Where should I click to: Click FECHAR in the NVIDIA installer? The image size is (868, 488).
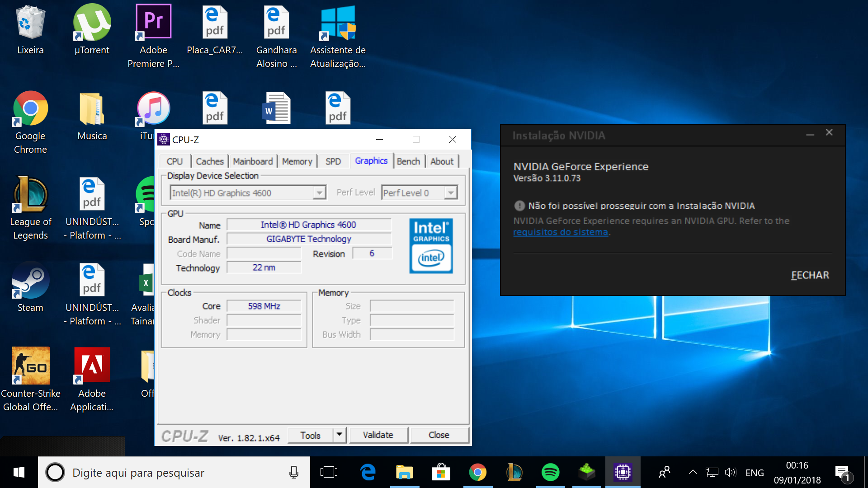[x=810, y=275]
